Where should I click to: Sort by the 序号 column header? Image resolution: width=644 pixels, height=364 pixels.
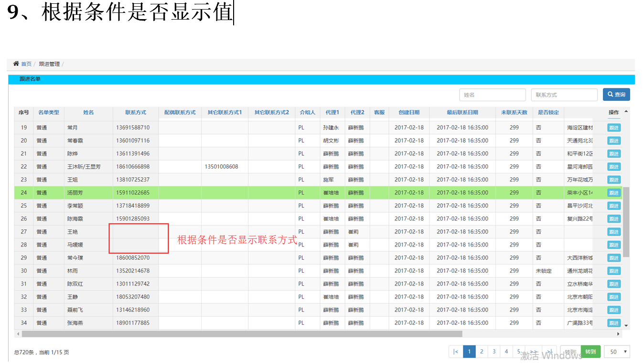coord(24,112)
